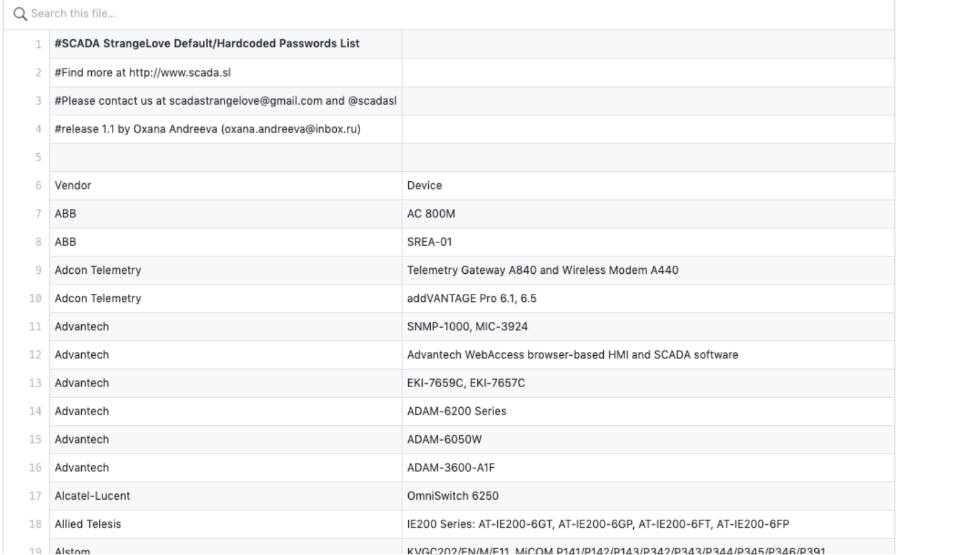Click the 'release 1.1 by Oxana Andreeva' cell
The height and width of the screenshot is (555, 980).
226,129
